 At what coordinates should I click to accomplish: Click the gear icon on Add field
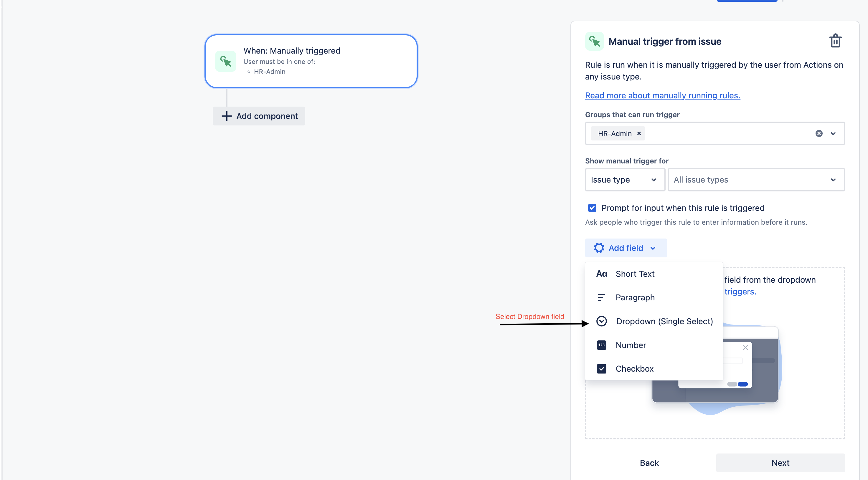[x=599, y=248]
